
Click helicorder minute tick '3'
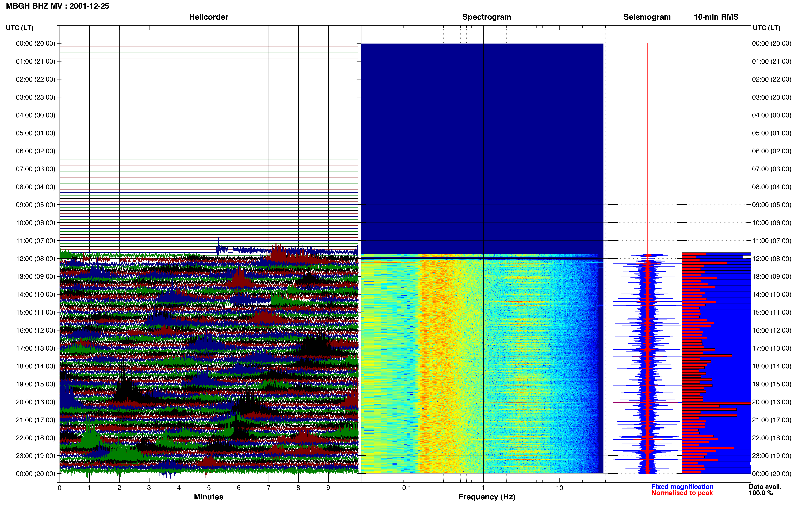149,488
